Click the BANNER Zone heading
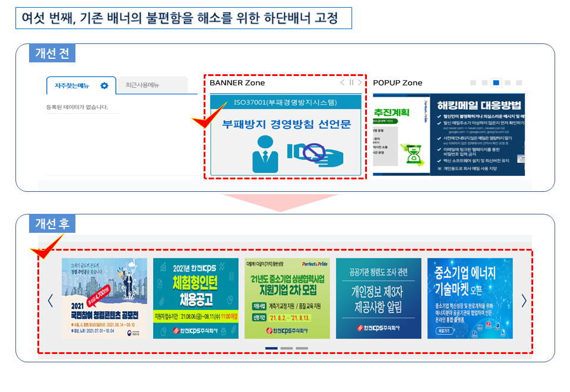The image size is (570, 392). (x=237, y=83)
